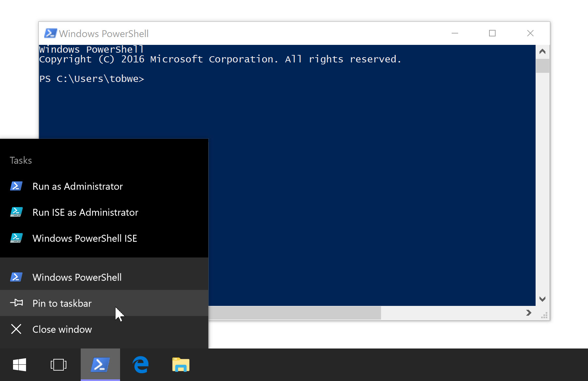This screenshot has width=588, height=381.
Task: Click the 'PS C:\Users\tobwe>' prompt line
Action: 92,79
